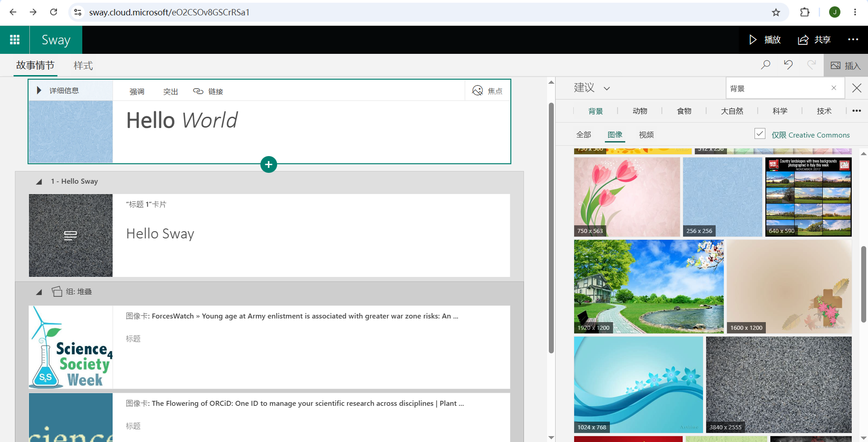The width and height of the screenshot is (868, 442).
Task: Edit the 'Hello World' title text
Action: (x=182, y=120)
